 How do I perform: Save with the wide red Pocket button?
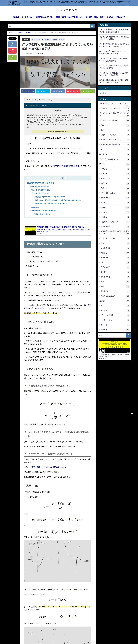(x=73, y=91)
